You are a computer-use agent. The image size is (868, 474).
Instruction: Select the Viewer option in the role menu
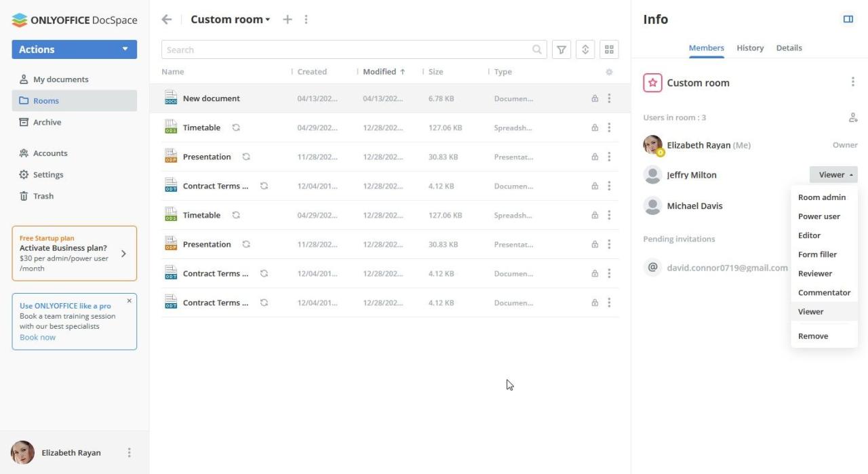(824, 311)
